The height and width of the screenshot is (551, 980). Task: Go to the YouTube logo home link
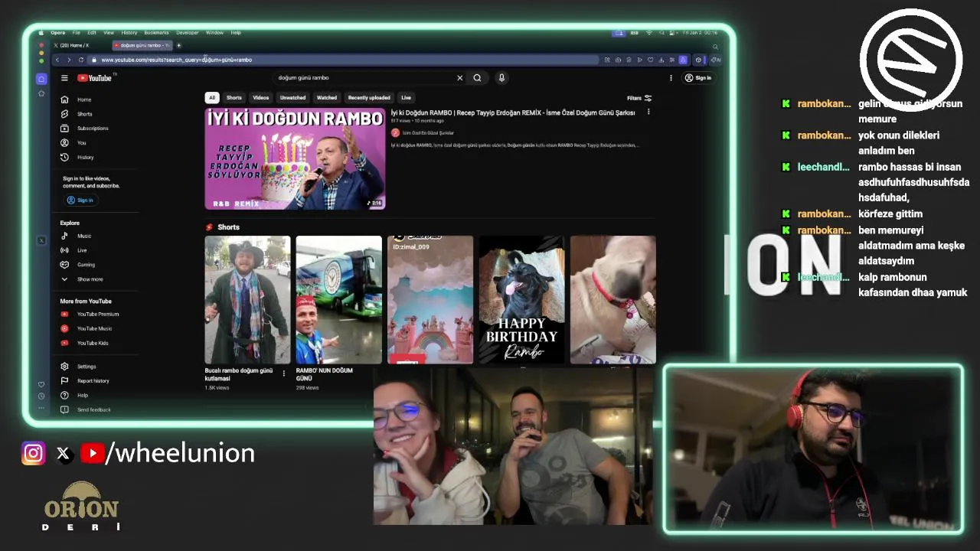coord(96,78)
